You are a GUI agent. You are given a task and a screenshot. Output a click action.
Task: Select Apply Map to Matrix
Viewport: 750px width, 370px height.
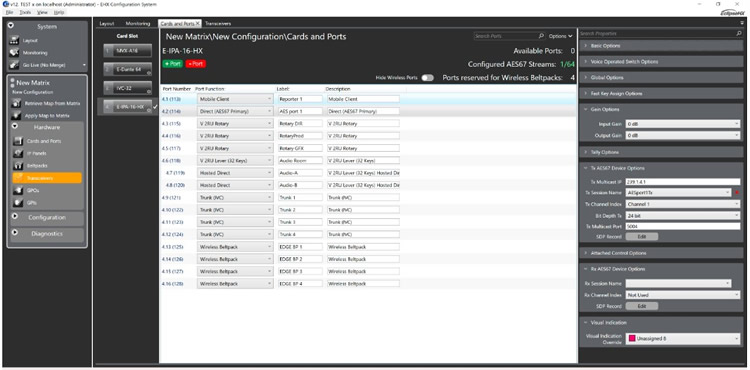click(47, 116)
